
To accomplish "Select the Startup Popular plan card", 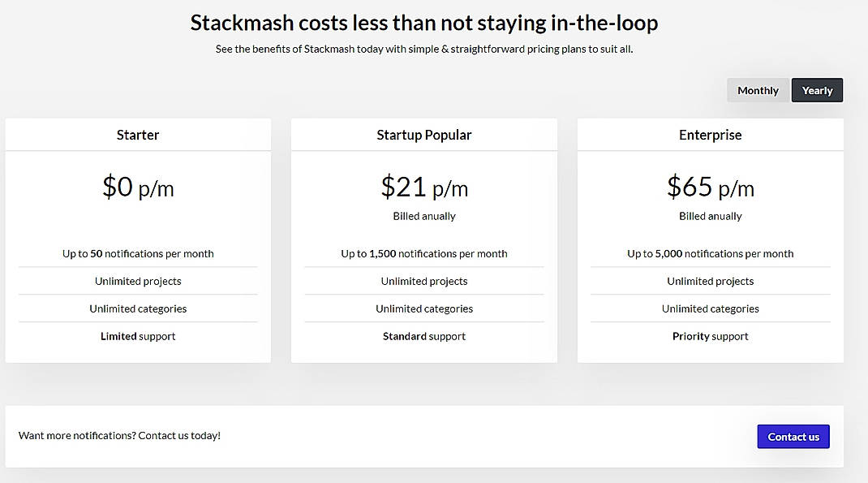I will pos(423,239).
